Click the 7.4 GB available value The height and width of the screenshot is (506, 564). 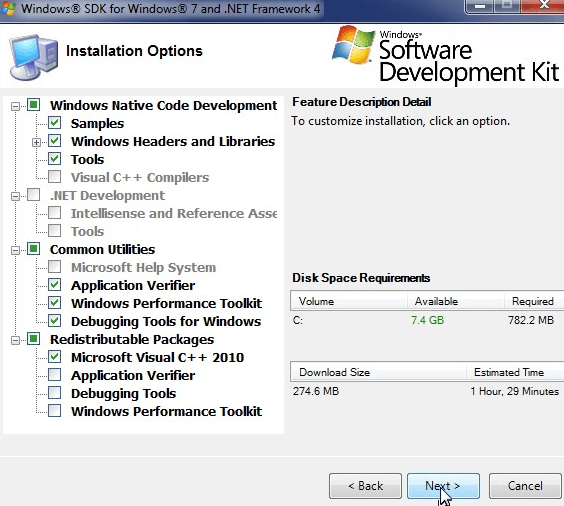coord(427,320)
